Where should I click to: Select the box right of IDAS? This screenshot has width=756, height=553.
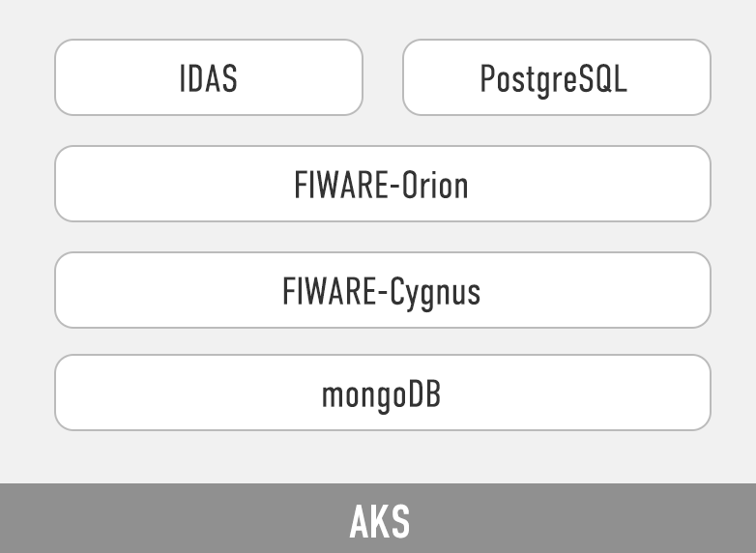coord(557,77)
